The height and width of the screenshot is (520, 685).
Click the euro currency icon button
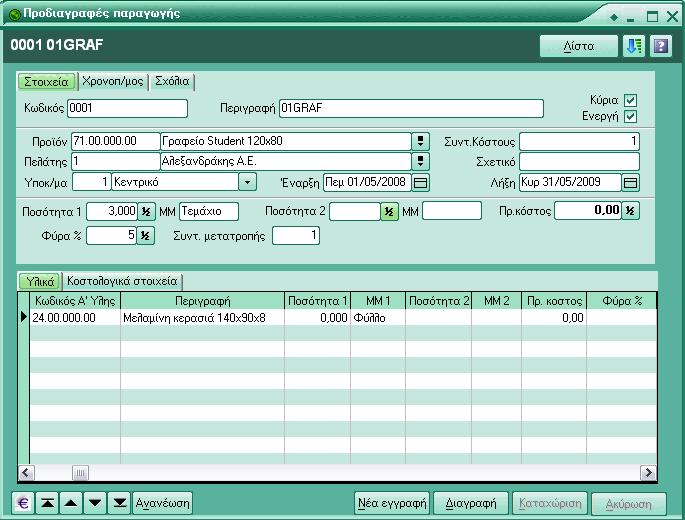pyautogui.click(x=23, y=503)
